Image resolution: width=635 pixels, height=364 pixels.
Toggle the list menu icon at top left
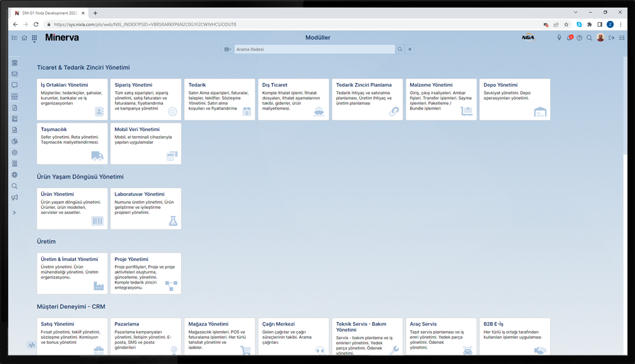(x=14, y=37)
